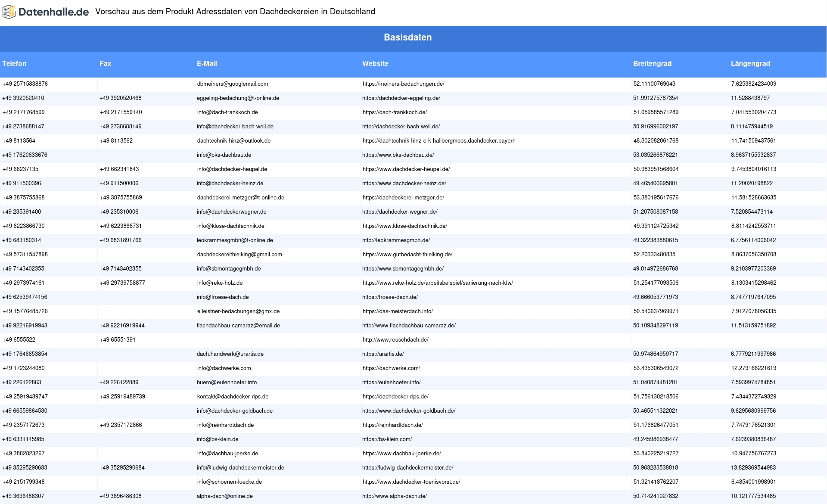827x504 pixels.
Task: Select the Längengrad column header
Action: (x=750, y=63)
